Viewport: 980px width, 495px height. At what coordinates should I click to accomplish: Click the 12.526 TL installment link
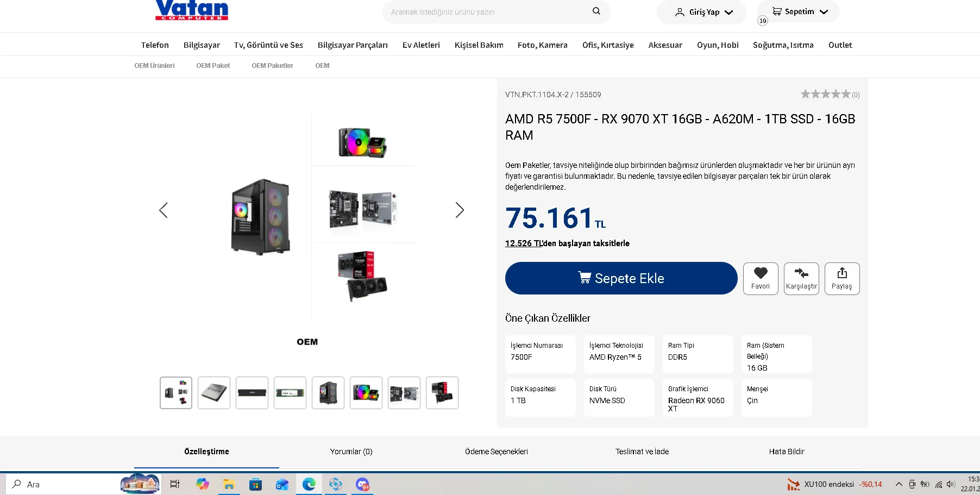click(x=524, y=243)
